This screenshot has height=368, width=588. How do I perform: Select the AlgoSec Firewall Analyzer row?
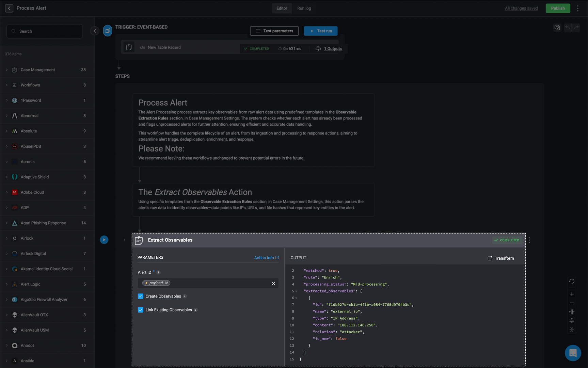pos(47,300)
